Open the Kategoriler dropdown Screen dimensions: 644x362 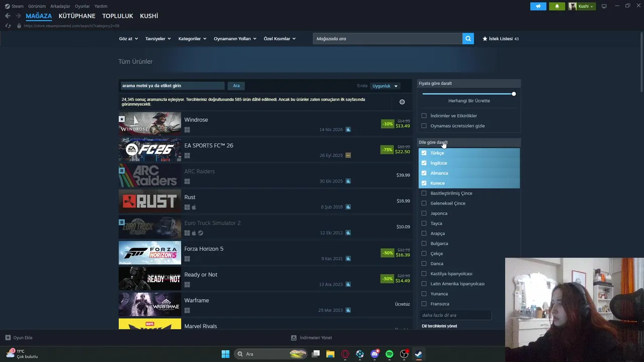(x=192, y=39)
